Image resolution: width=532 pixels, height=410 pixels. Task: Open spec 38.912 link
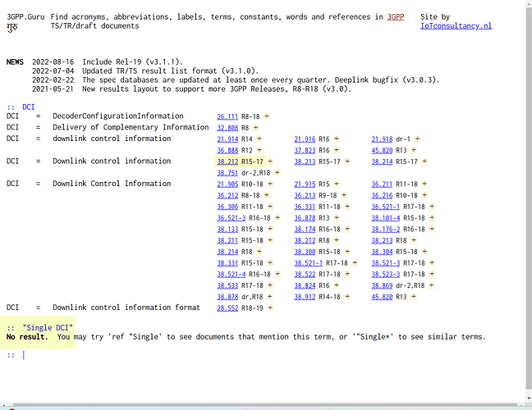tap(305, 297)
